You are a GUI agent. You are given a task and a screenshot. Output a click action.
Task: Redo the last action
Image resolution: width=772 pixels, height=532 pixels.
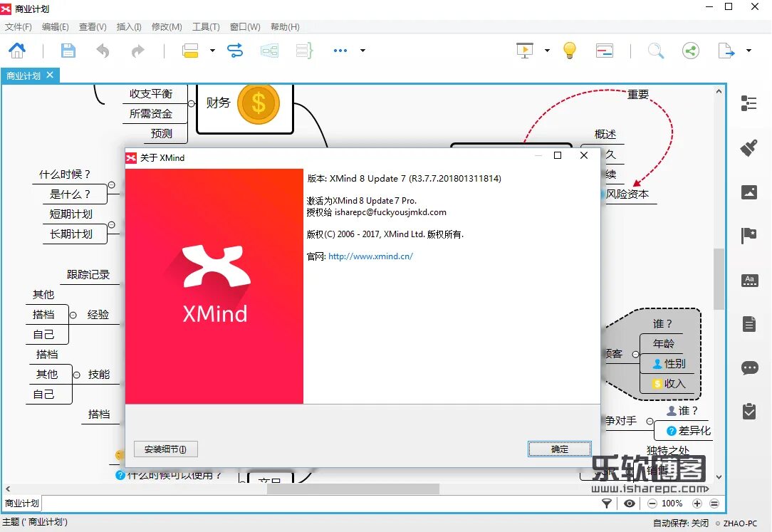coord(138,50)
